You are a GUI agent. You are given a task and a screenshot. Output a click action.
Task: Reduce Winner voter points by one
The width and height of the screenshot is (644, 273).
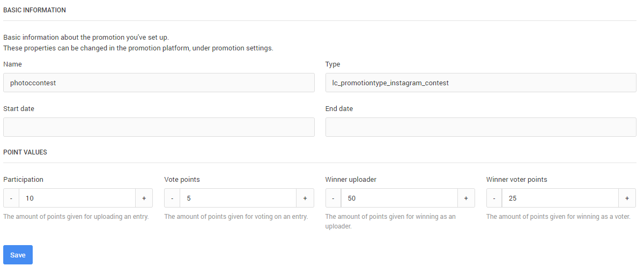click(x=494, y=198)
